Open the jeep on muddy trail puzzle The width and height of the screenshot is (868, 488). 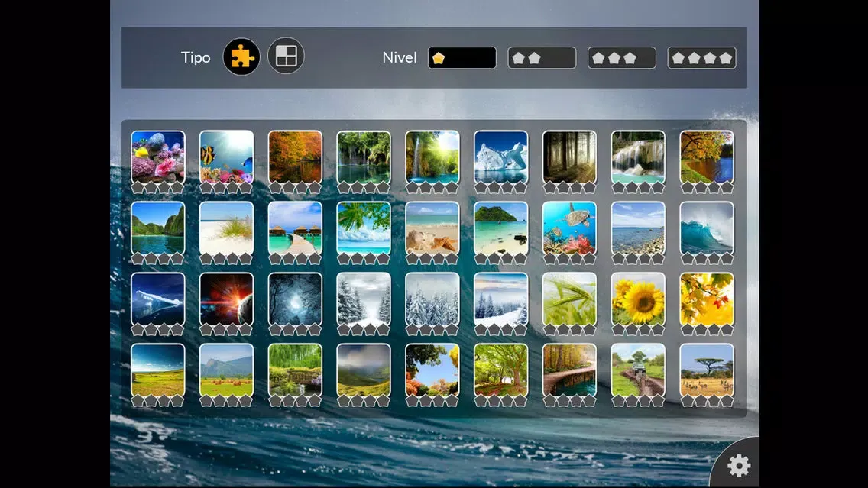(x=638, y=370)
